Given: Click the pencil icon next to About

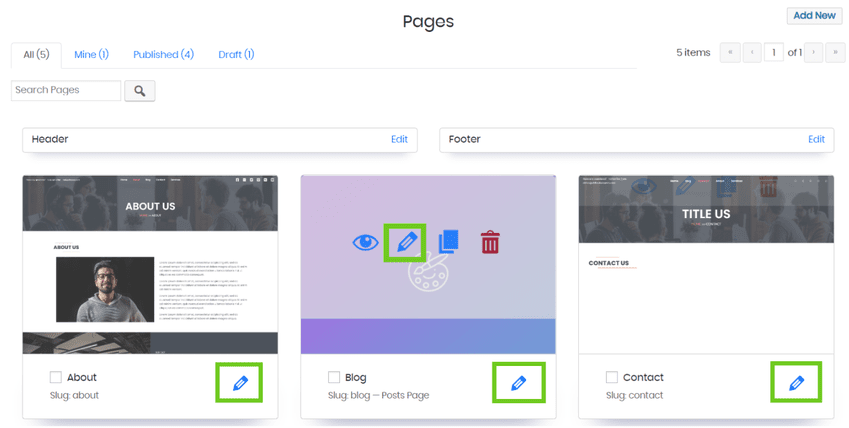Looking at the screenshot, I should click(240, 383).
